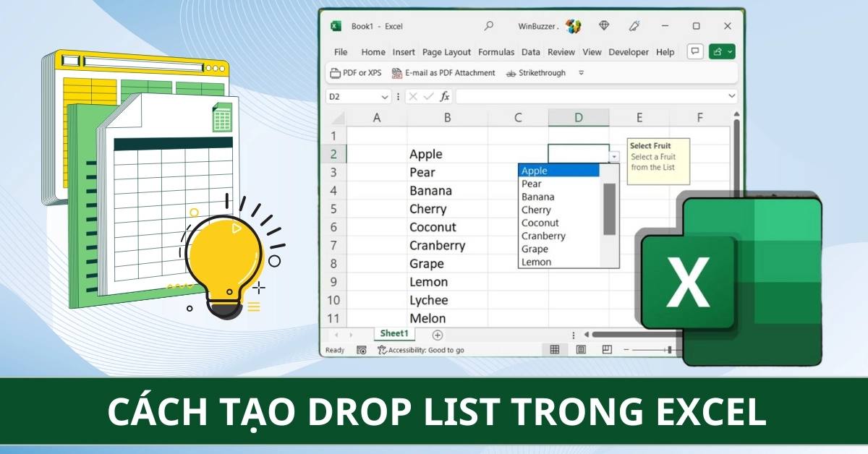The height and width of the screenshot is (454, 868).
Task: Click the dropdown list scrollbar thumb
Action: click(x=609, y=208)
